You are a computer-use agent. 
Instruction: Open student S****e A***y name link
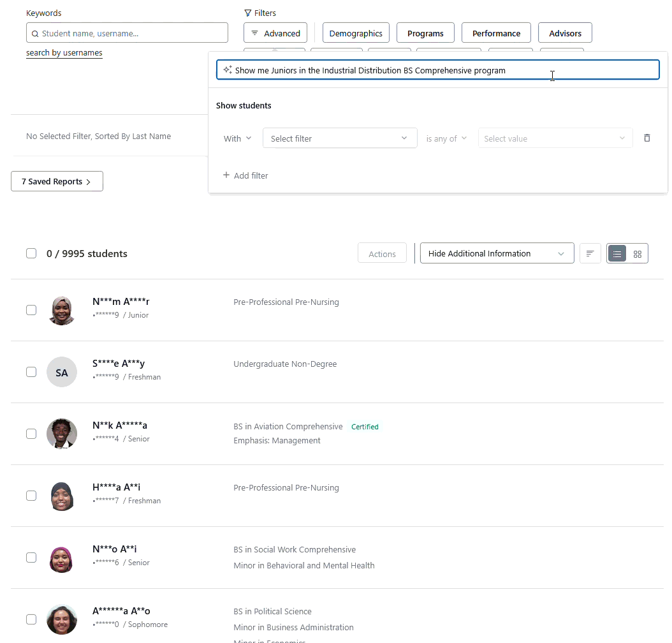click(x=119, y=364)
